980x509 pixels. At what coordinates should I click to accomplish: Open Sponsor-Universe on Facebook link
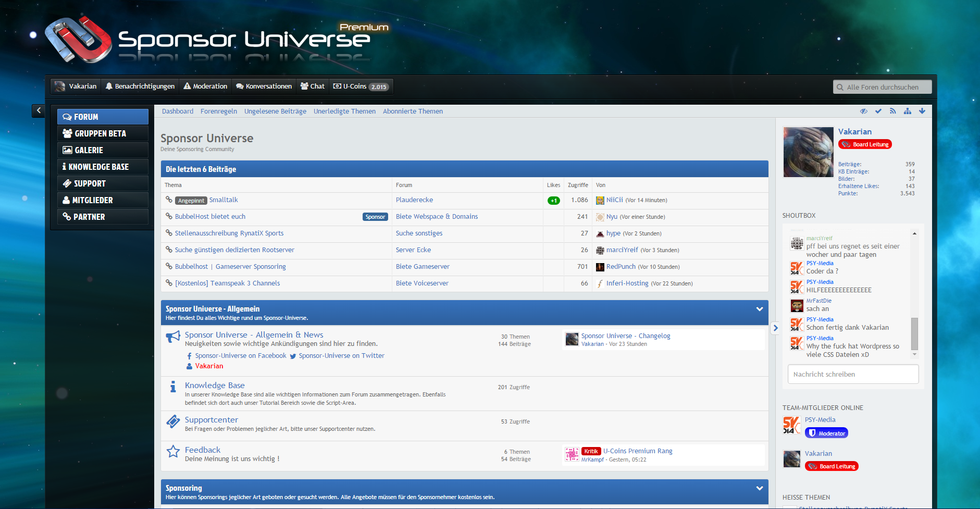click(x=240, y=356)
